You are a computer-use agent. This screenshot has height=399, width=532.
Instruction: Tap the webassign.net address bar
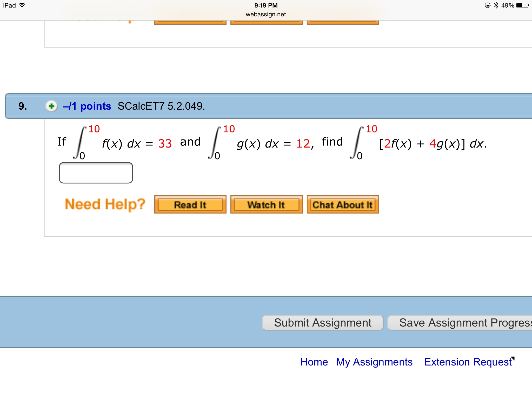tap(266, 14)
